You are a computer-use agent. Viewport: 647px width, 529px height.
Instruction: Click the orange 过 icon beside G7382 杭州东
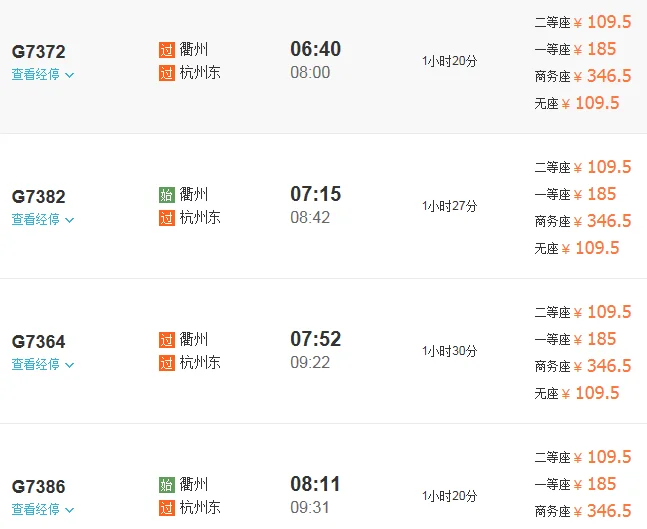click(x=166, y=217)
